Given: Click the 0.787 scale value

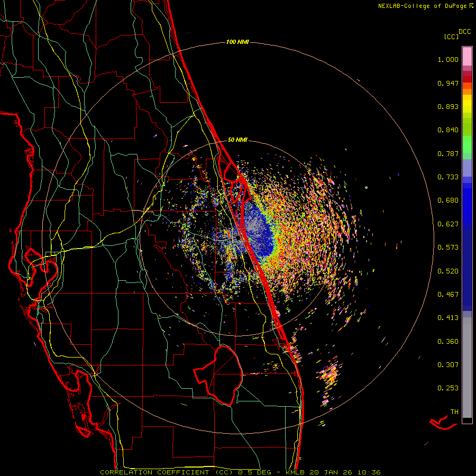Looking at the screenshot, I should tap(448, 153).
